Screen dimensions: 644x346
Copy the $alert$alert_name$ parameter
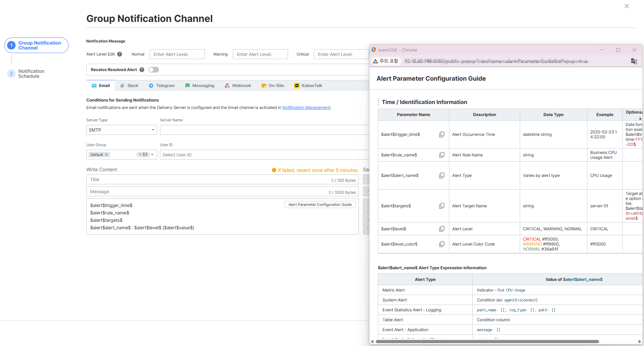click(x=442, y=175)
